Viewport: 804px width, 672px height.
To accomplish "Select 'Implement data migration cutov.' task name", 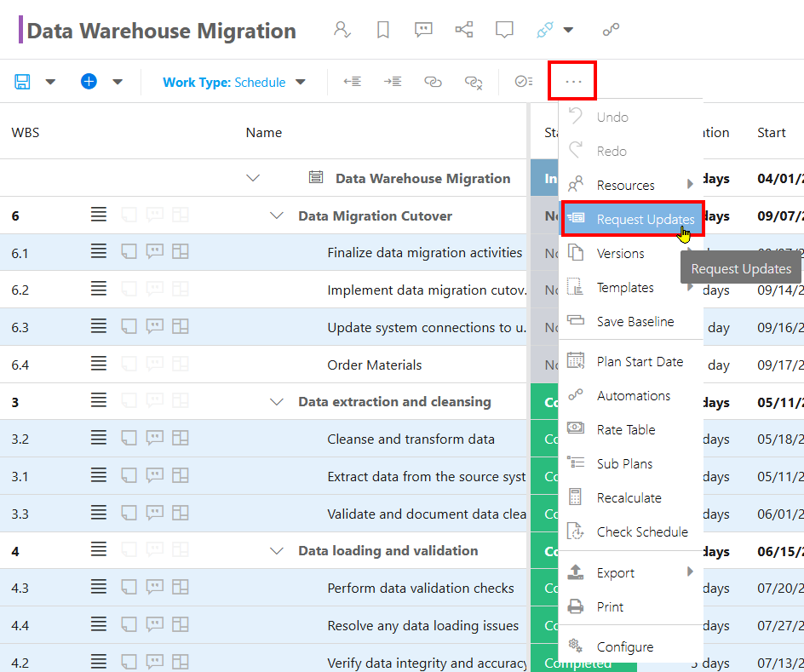I will [x=427, y=290].
